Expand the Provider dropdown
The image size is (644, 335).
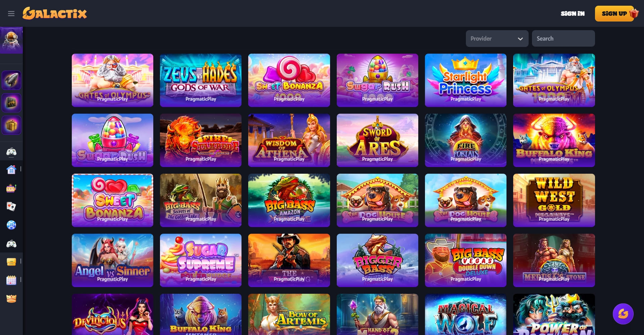point(497,39)
